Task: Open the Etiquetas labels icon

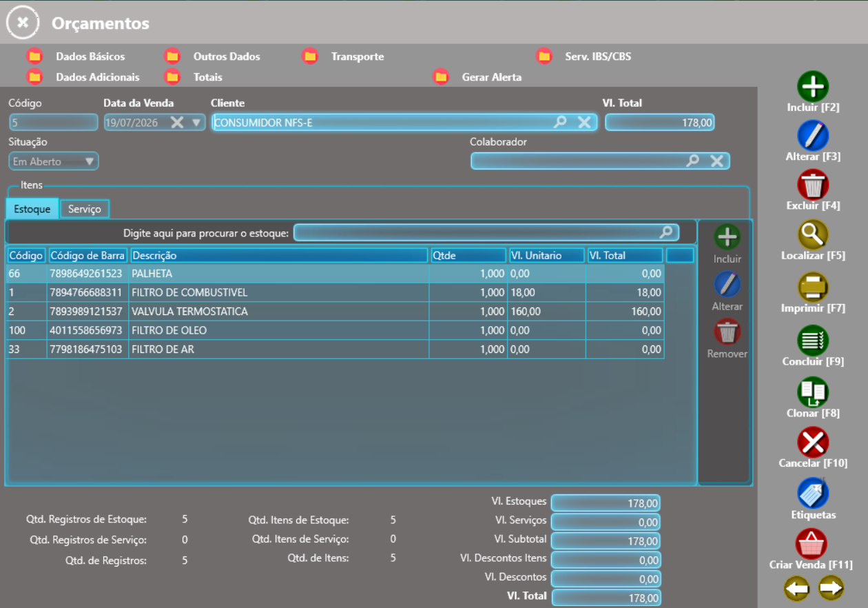Action: pos(813,494)
